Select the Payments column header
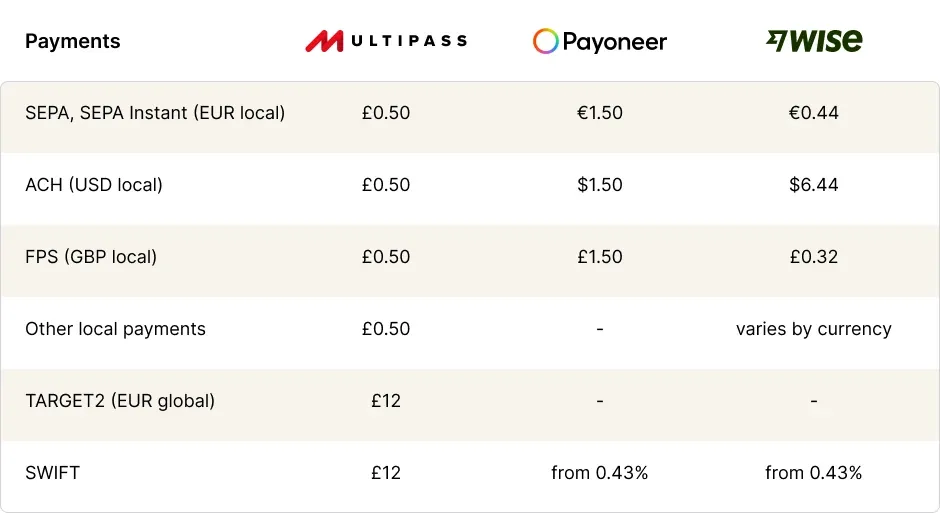940x513 pixels. [72, 41]
